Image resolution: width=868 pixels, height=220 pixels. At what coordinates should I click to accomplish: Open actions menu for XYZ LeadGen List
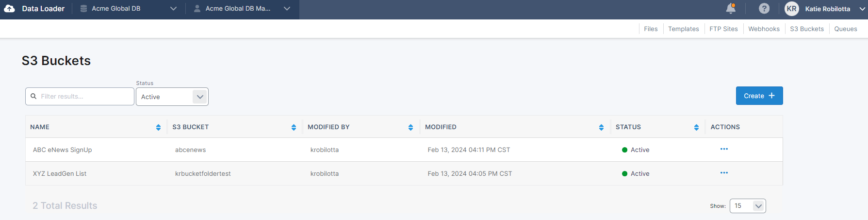pos(724,173)
